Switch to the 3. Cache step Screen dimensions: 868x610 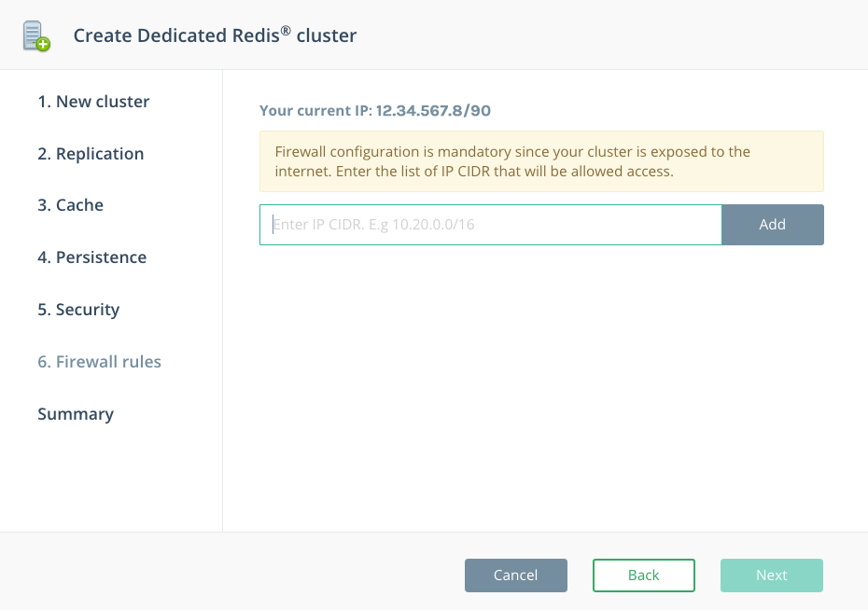pos(70,205)
